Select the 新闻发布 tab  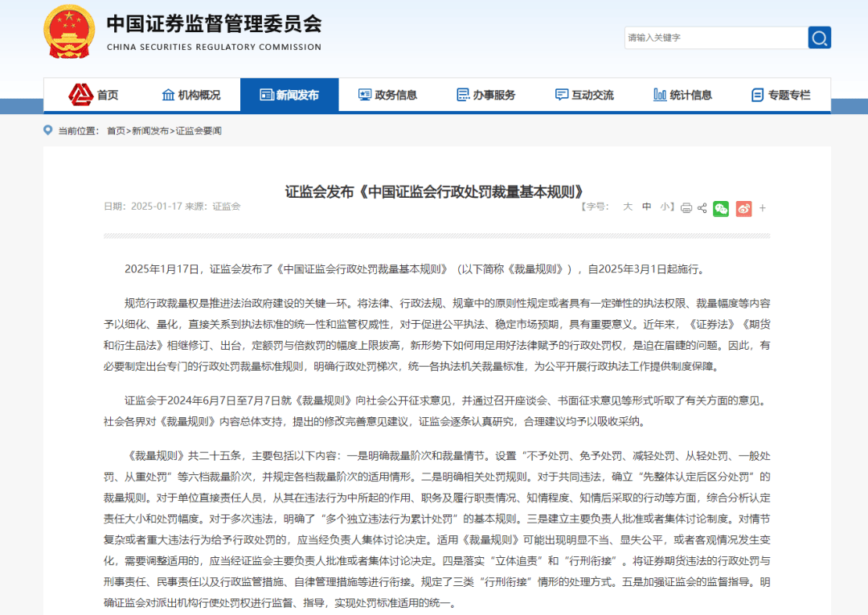point(289,95)
